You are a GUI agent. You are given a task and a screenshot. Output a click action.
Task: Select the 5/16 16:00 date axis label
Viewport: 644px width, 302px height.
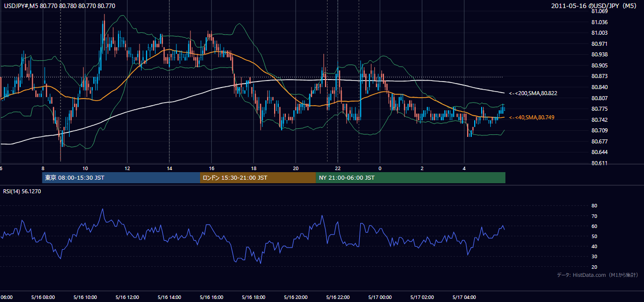[x=211, y=297]
